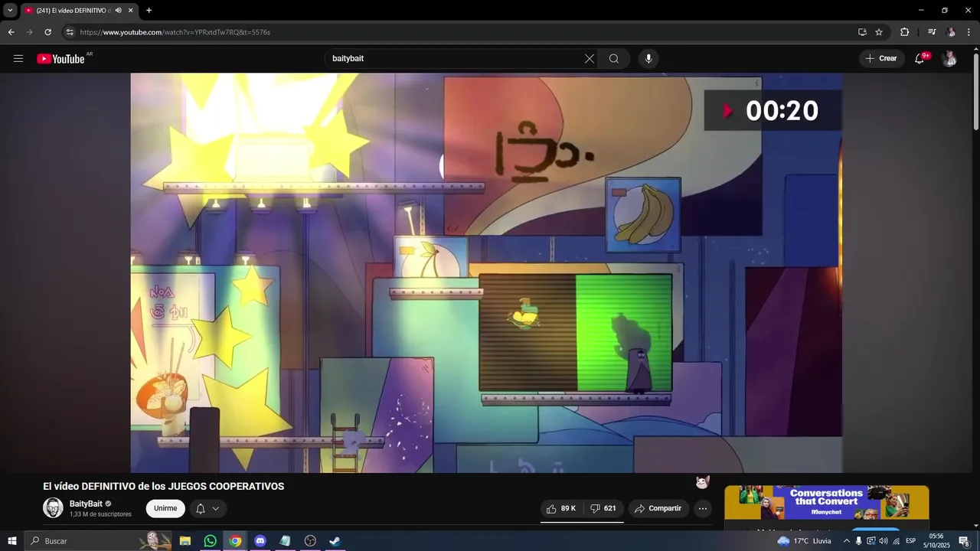Mute the tab via its speaker icon
This screenshot has height=551, width=980.
tap(118, 11)
